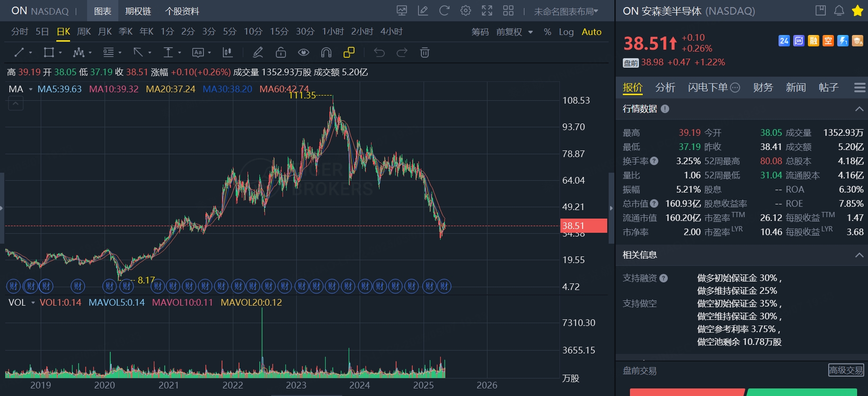Toggle Auto scale mode
This screenshot has width=868, height=396.
(592, 32)
